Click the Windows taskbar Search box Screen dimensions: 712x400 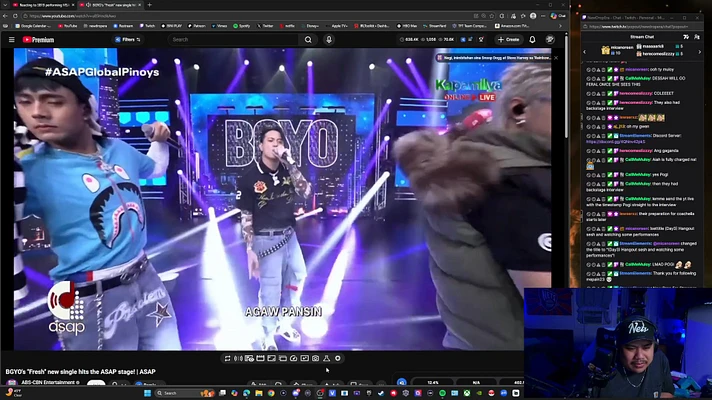pos(184,393)
